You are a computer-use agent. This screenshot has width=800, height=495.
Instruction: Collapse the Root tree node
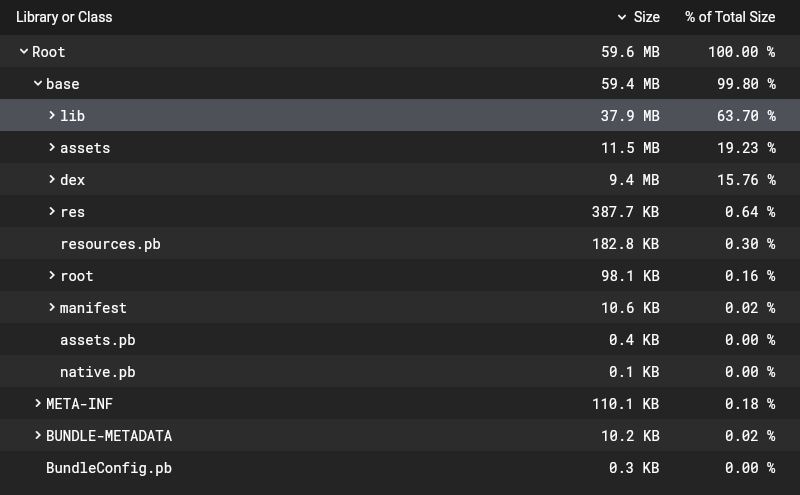(24, 52)
